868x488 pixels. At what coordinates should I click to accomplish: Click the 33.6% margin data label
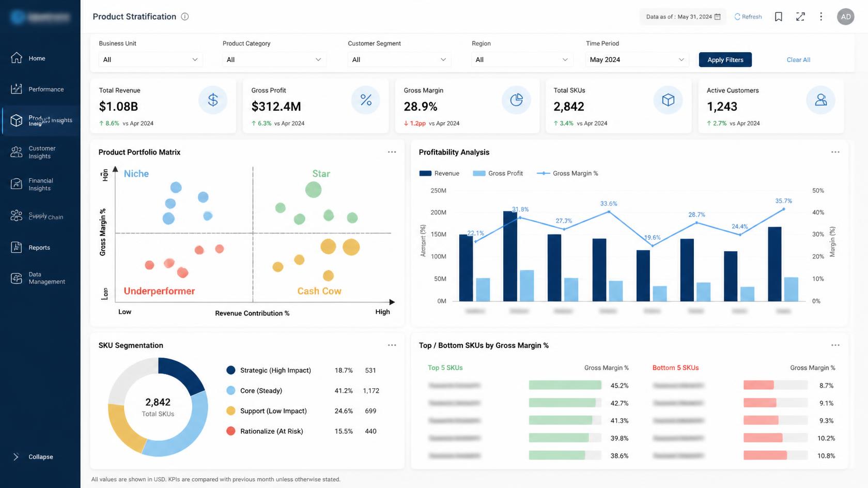click(609, 204)
